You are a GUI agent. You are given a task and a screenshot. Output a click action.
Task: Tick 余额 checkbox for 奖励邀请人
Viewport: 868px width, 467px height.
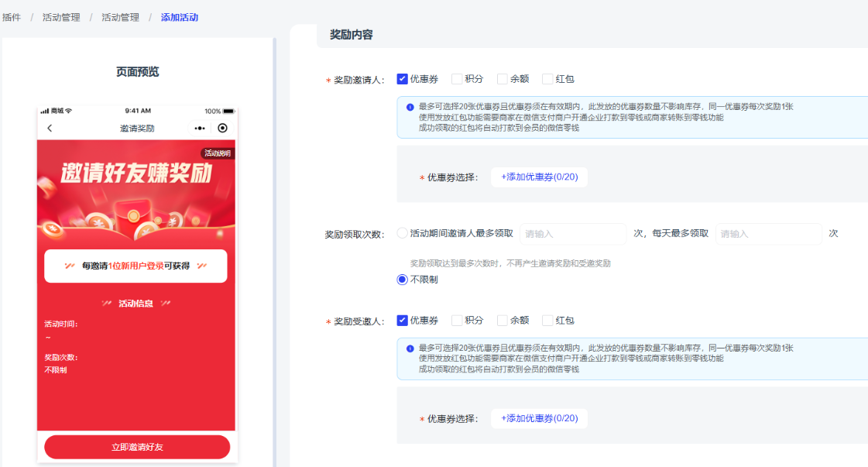click(503, 79)
